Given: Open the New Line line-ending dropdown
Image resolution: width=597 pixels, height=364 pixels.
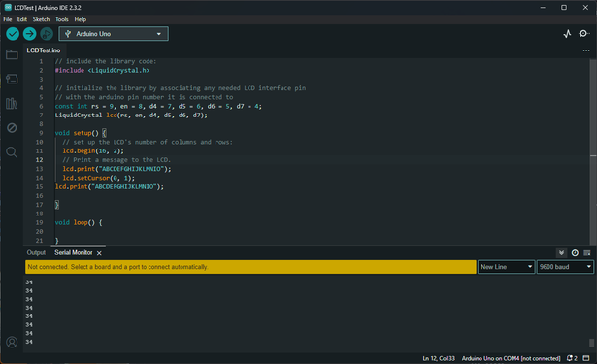Looking at the screenshot, I should 506,267.
